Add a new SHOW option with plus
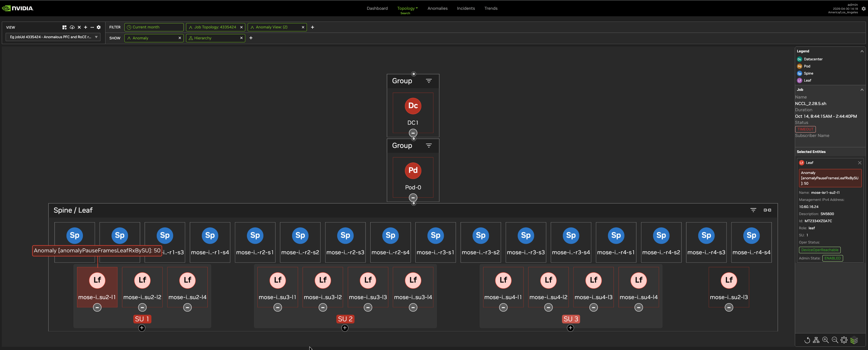This screenshot has width=868, height=350. [x=251, y=38]
